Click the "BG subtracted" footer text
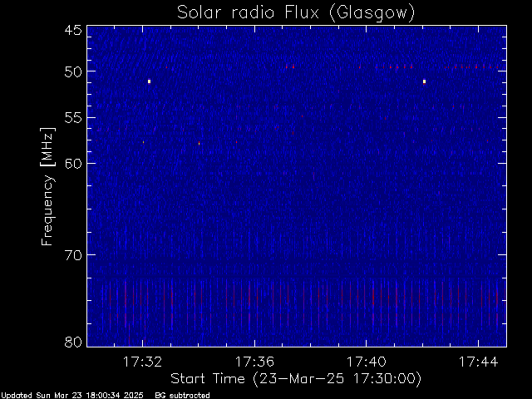 coord(183,396)
